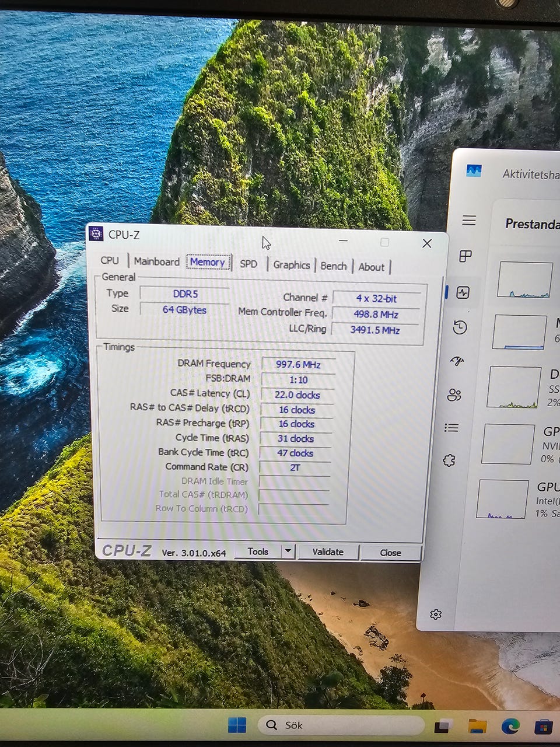
Task: Select the CPU usage graph thumbnail in Task Manager
Action: (525, 280)
